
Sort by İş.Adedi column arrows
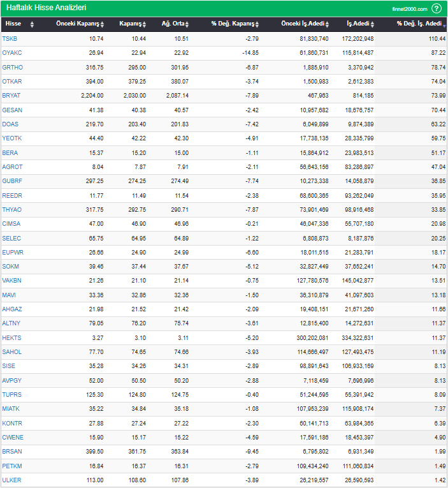pyautogui.click(x=372, y=24)
